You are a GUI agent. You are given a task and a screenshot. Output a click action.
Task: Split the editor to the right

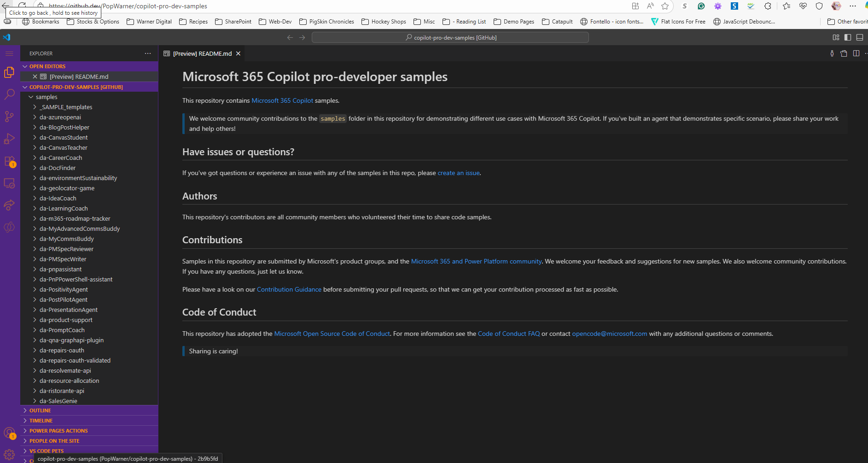point(856,53)
